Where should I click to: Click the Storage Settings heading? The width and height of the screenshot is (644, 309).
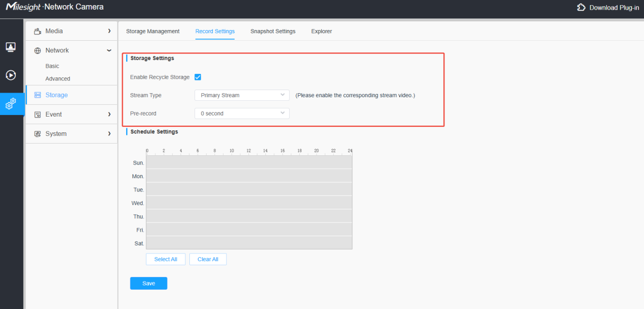[x=152, y=59]
